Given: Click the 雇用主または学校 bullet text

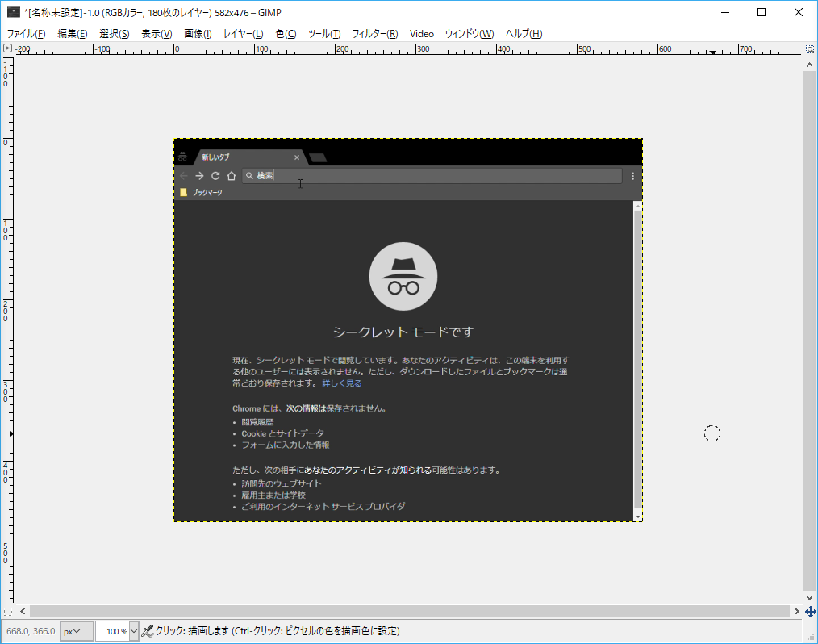Looking at the screenshot, I should (x=273, y=496).
